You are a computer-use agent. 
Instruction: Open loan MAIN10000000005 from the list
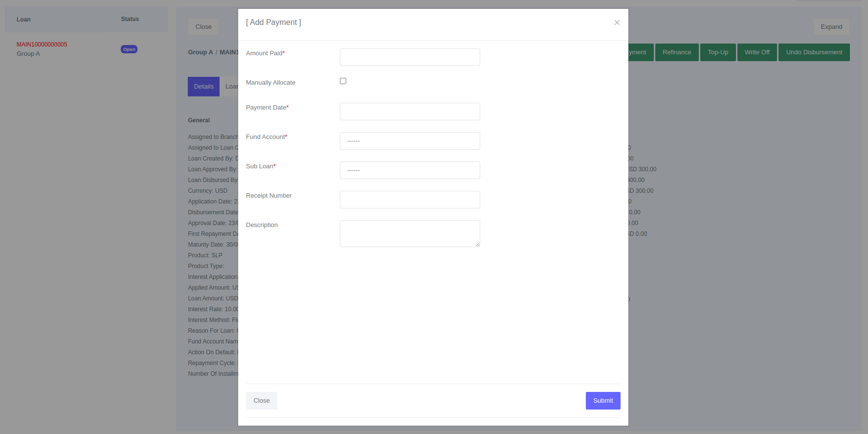[42, 45]
